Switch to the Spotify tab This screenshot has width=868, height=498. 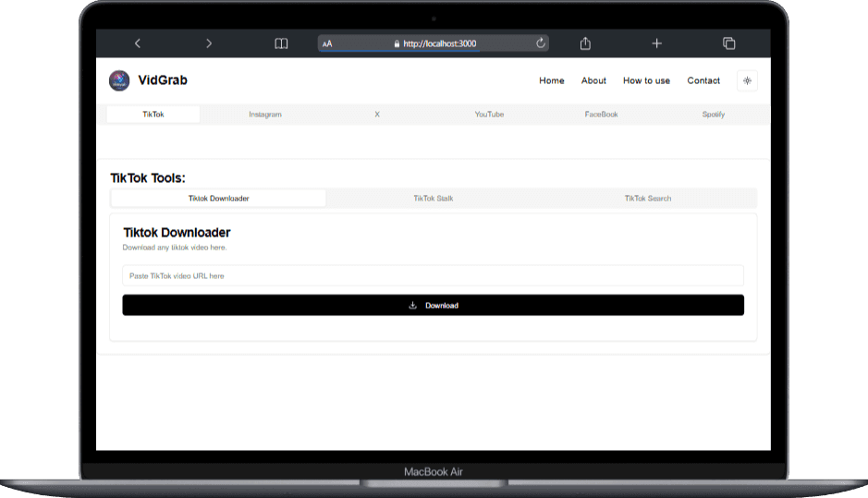pos(713,115)
